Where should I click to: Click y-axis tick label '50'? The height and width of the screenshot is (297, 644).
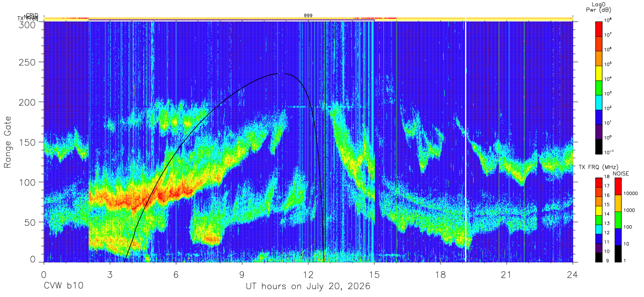pos(30,222)
